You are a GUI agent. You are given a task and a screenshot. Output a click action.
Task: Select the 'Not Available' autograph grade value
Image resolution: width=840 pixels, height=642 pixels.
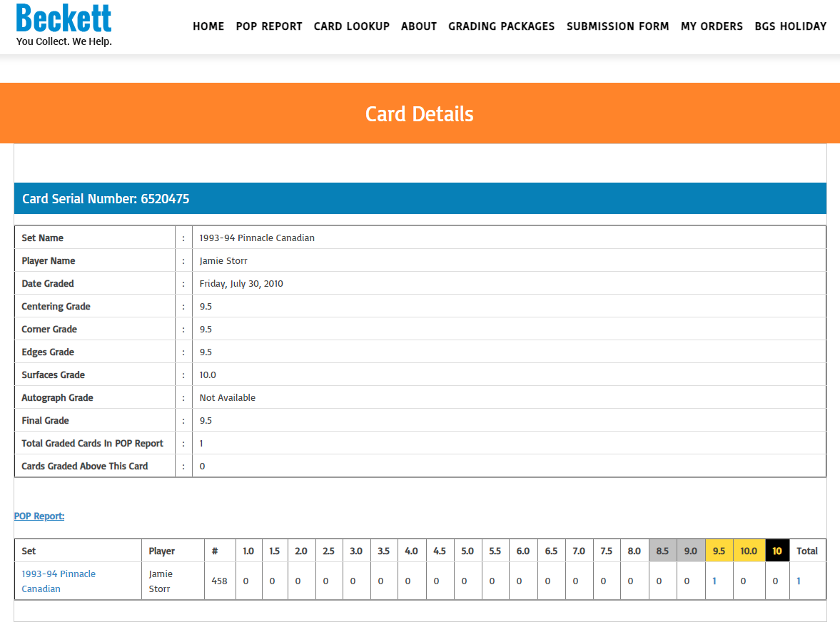click(228, 398)
